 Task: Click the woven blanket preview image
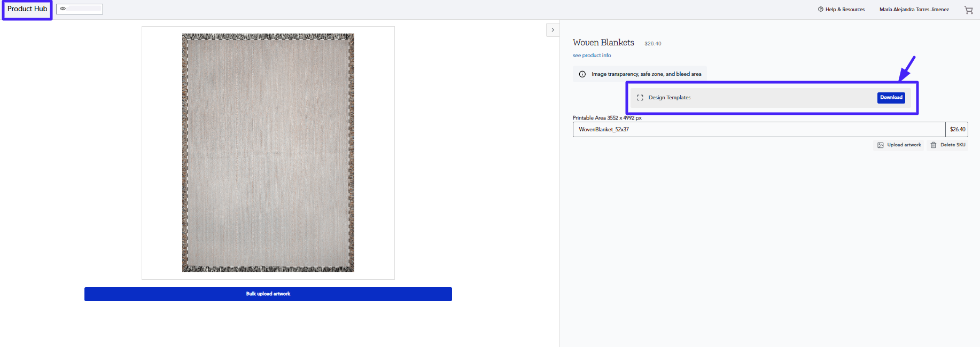coord(268,153)
